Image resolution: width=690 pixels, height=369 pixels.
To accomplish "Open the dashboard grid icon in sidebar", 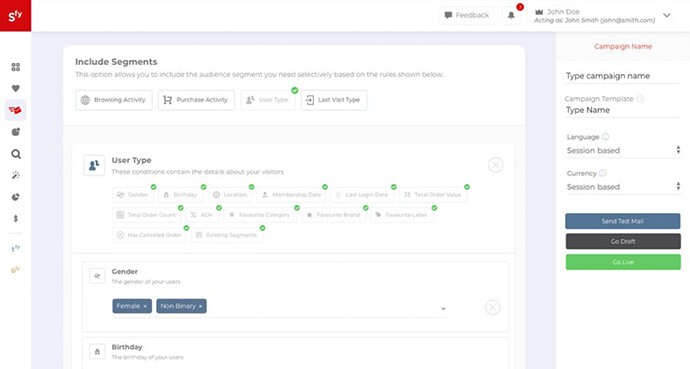I will click(16, 67).
